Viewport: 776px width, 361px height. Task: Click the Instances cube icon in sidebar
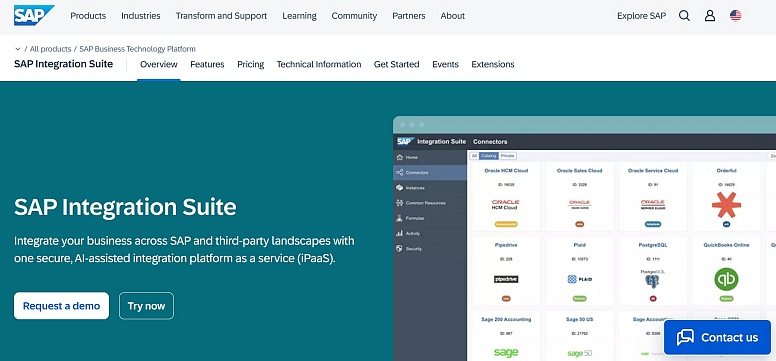[x=400, y=188]
